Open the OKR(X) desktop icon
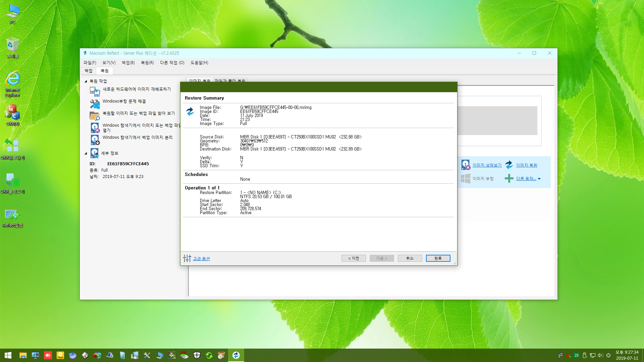The height and width of the screenshot is (362, 644). tap(13, 116)
